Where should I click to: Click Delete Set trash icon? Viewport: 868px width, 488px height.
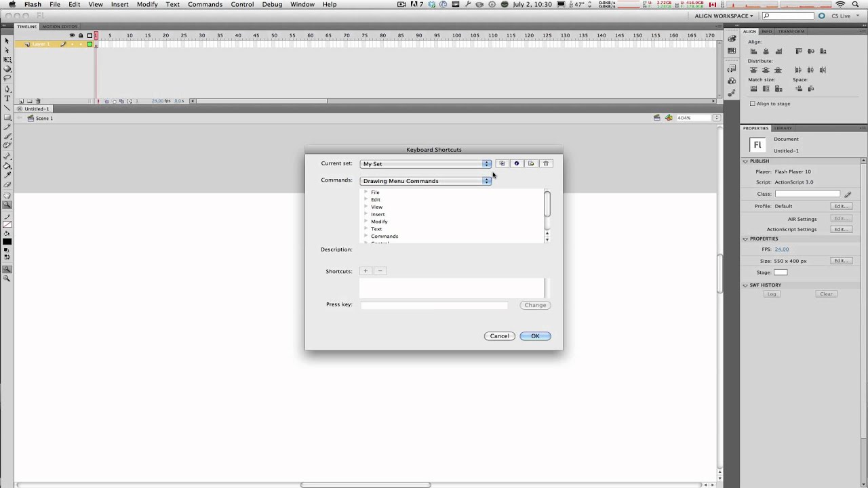point(546,163)
